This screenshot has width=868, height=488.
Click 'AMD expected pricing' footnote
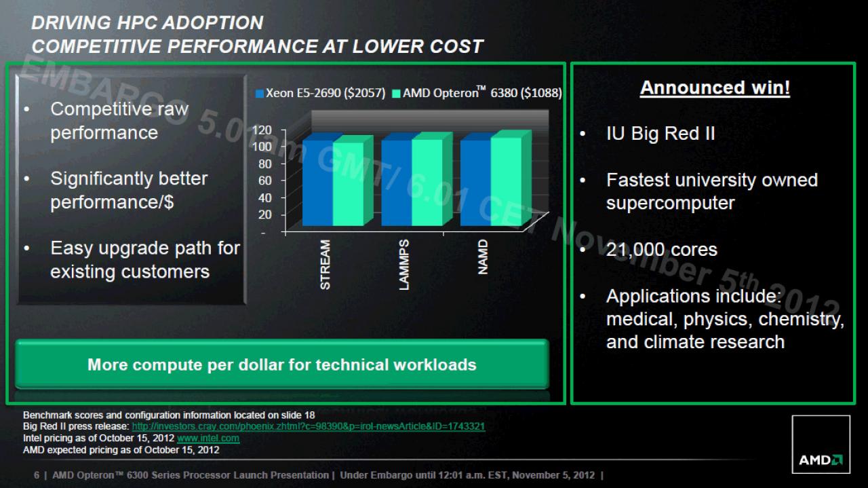coord(121,449)
